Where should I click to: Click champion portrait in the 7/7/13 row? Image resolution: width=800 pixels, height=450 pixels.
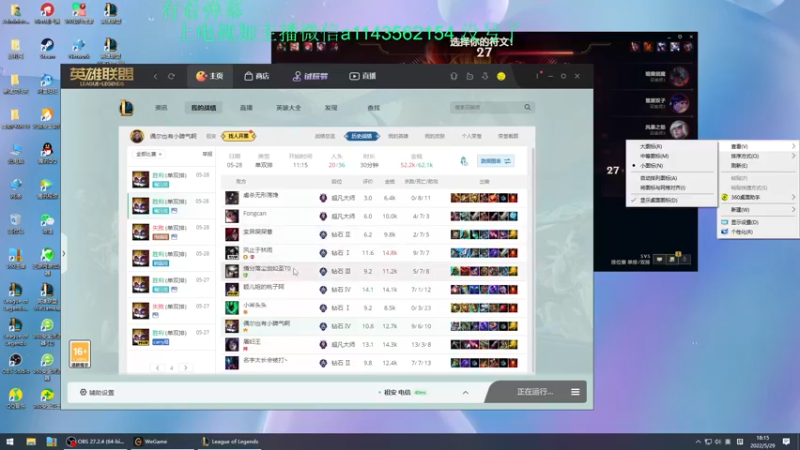232,363
